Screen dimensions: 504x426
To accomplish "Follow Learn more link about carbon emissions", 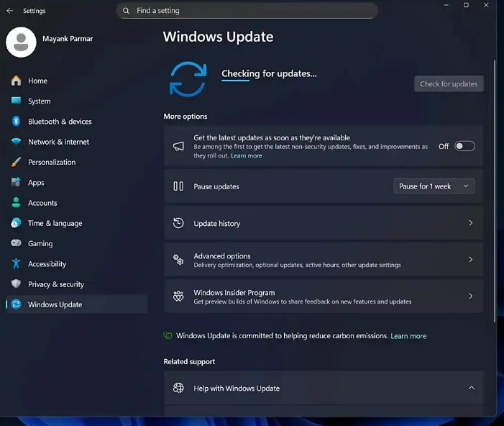I will coord(408,336).
